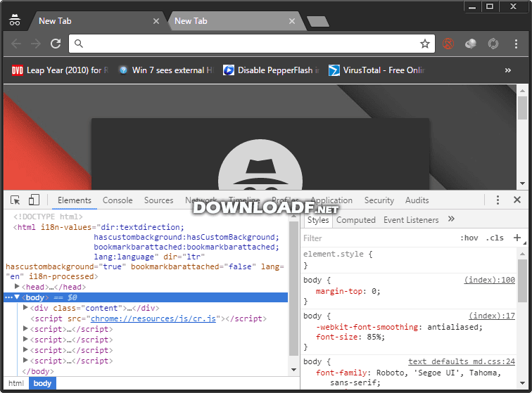This screenshot has height=393, width=532.
Task: Click the page's vertical scrollbar thumb
Action: coord(522,108)
